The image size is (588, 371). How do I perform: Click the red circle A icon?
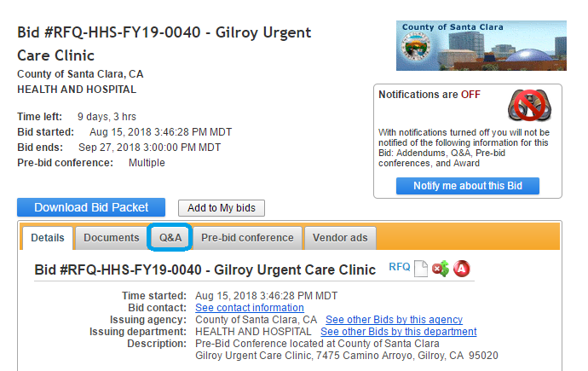coord(462,270)
